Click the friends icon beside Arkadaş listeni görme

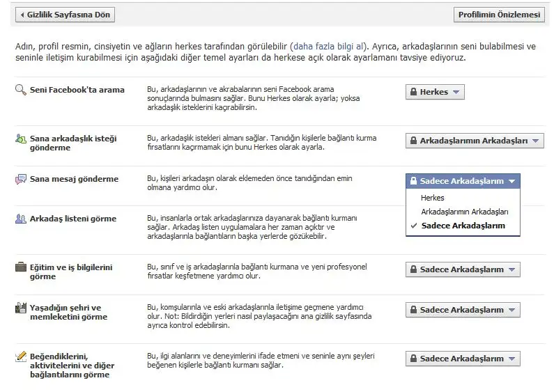[21, 219]
